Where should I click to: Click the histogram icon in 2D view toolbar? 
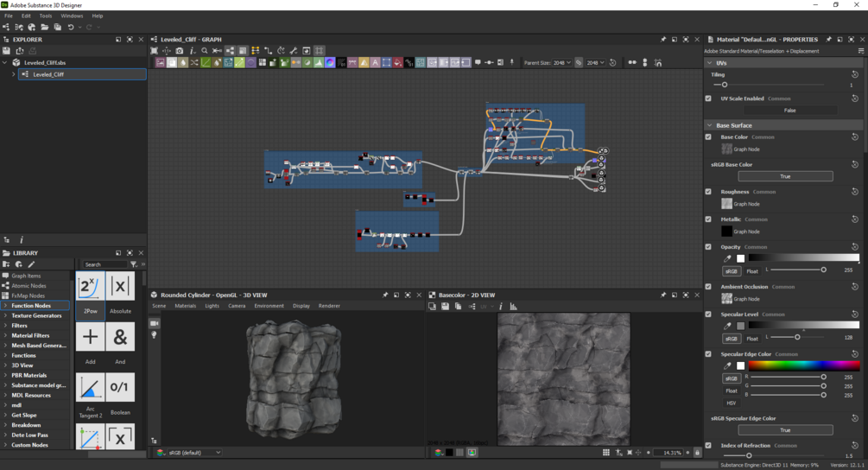pos(513,307)
